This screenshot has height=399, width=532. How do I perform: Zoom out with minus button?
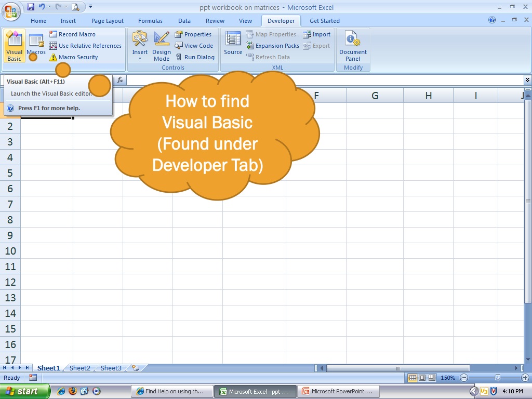[464, 378]
